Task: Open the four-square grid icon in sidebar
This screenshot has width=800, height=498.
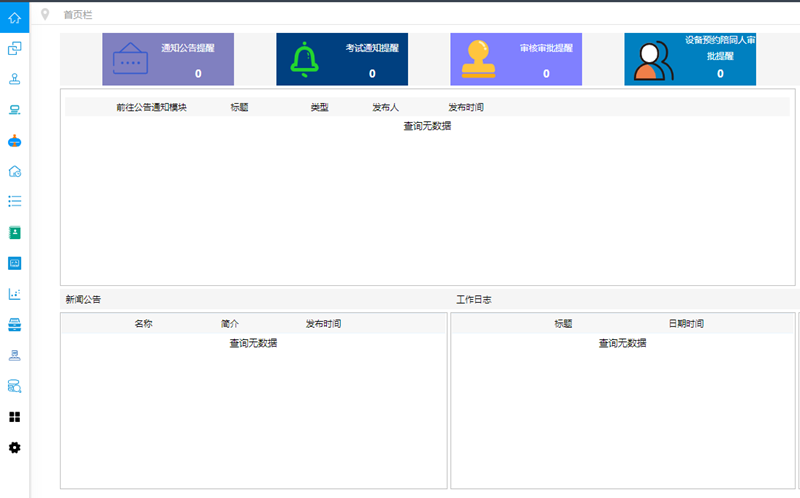Action: (x=14, y=417)
